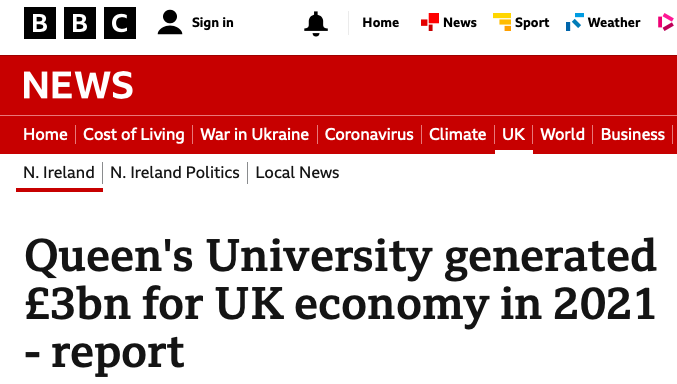The image size is (677, 384).
Task: Open News in top navigation
Action: coord(460,22)
